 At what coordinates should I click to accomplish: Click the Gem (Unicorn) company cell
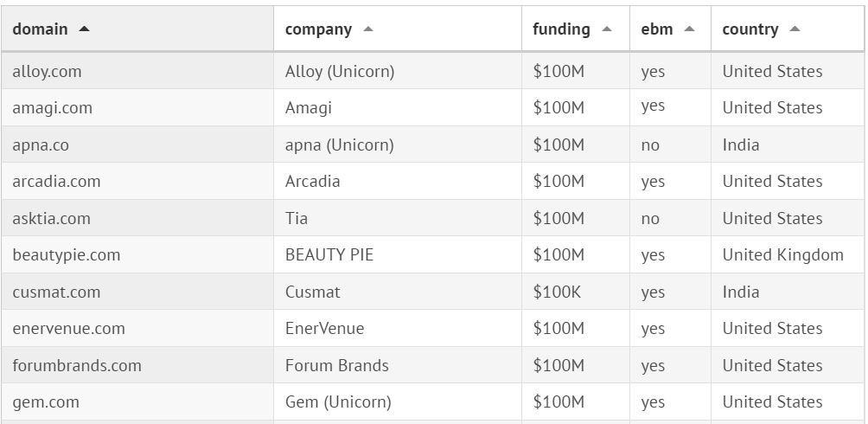coord(338,402)
